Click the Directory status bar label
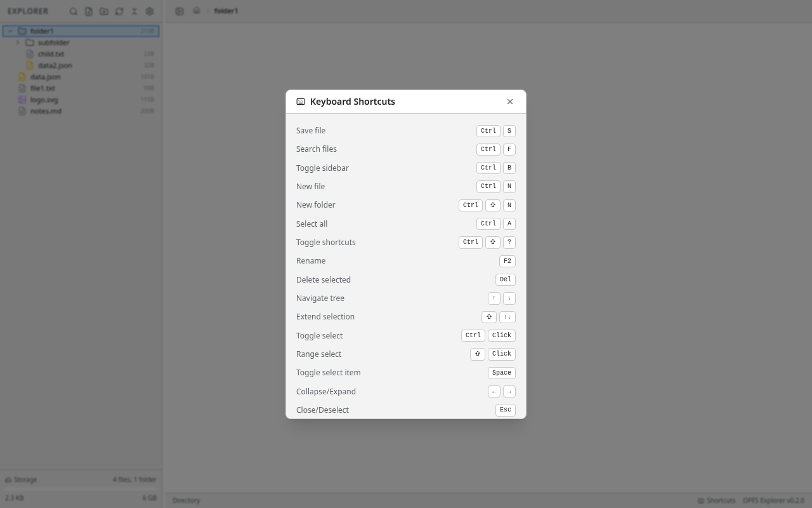Image resolution: width=812 pixels, height=508 pixels. pyautogui.click(x=186, y=500)
